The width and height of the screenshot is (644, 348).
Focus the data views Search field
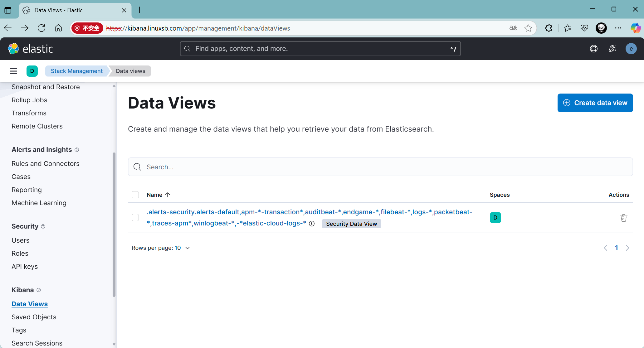click(380, 167)
